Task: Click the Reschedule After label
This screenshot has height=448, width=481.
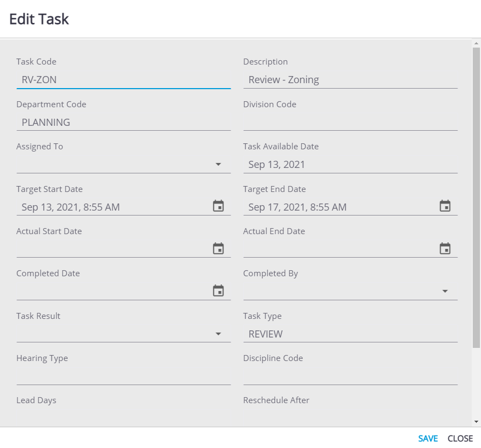Action: point(276,400)
